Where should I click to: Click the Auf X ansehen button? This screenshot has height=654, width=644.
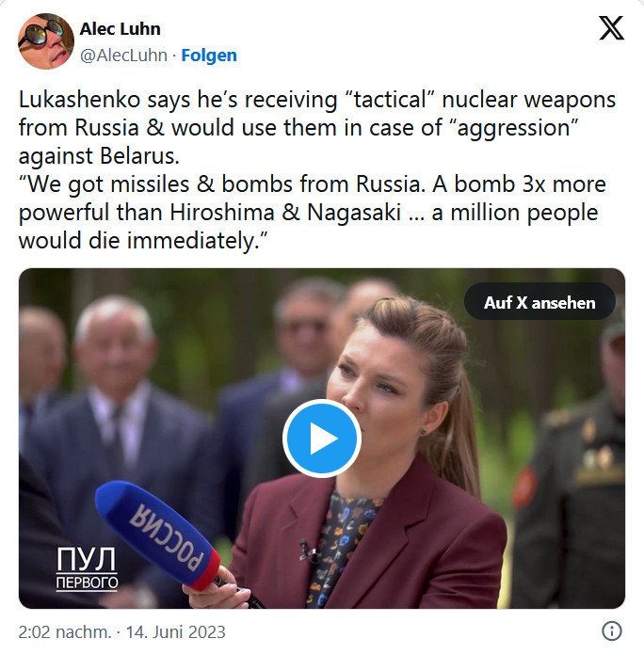[x=539, y=302]
